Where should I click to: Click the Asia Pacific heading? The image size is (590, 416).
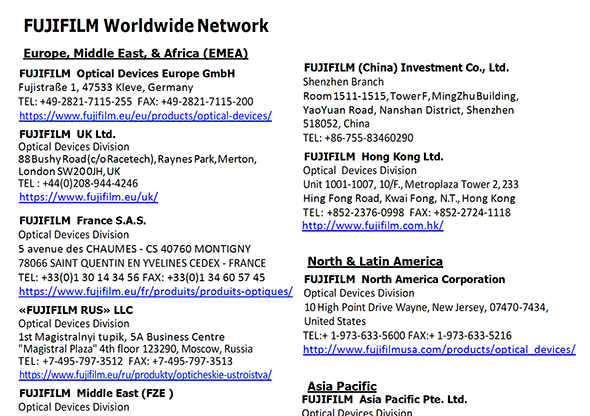(x=342, y=386)
